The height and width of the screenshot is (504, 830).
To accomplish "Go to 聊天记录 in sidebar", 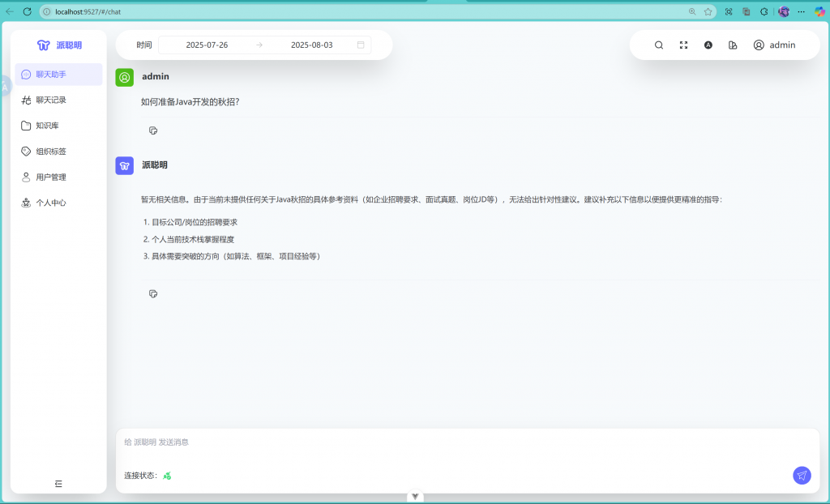I will click(51, 100).
